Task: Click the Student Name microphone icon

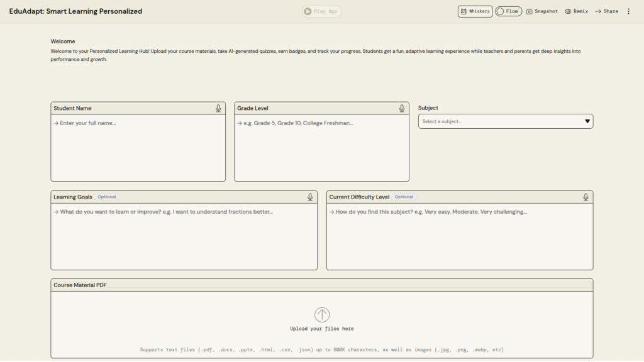Action: point(218,109)
